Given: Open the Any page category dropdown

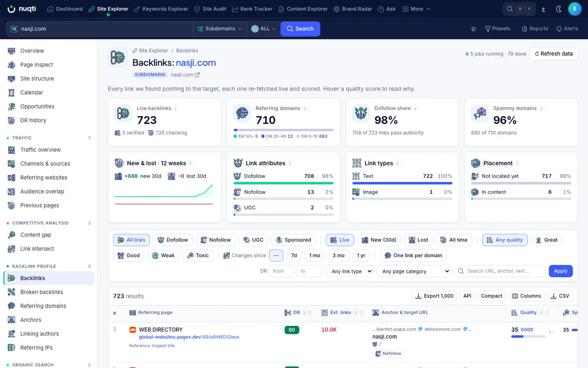Looking at the screenshot, I should click(414, 271).
